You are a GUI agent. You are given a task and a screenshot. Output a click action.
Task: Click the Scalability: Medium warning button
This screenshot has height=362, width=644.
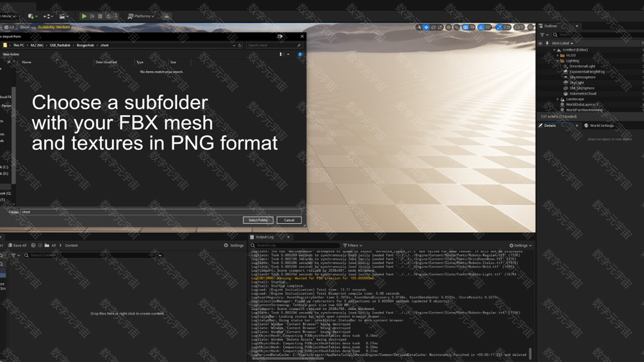[x=53, y=27]
